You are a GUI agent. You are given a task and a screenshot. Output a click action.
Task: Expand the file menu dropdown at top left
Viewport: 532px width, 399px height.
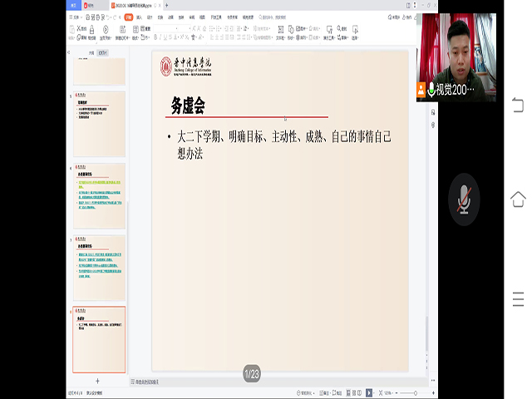76,17
